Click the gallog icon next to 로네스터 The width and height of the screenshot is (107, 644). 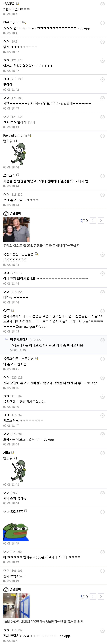coord(18,175)
